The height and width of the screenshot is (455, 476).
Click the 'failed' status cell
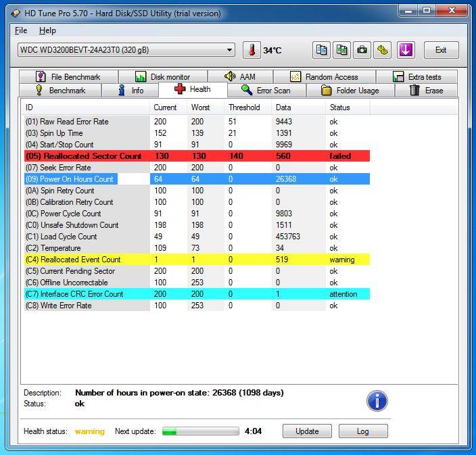pos(340,156)
